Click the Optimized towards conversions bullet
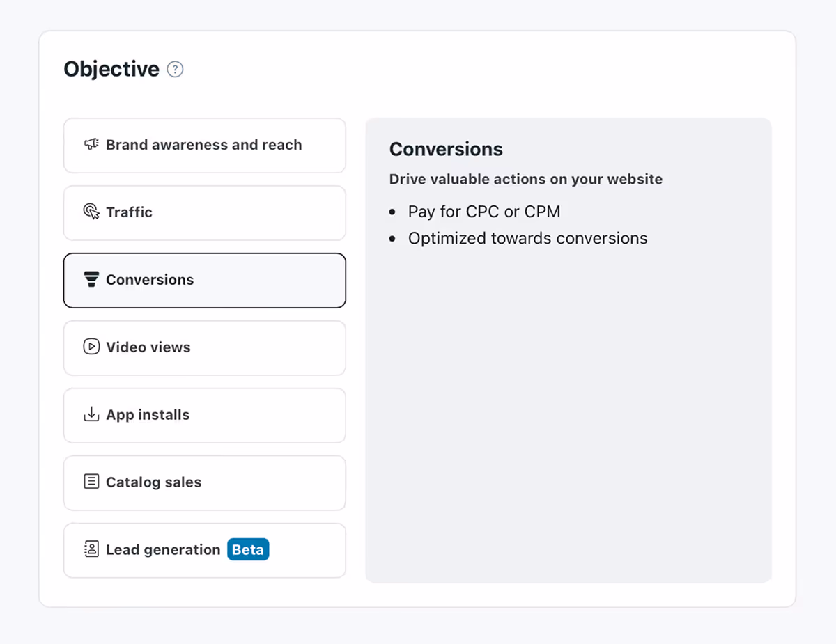The width and height of the screenshot is (836, 644). (x=527, y=237)
